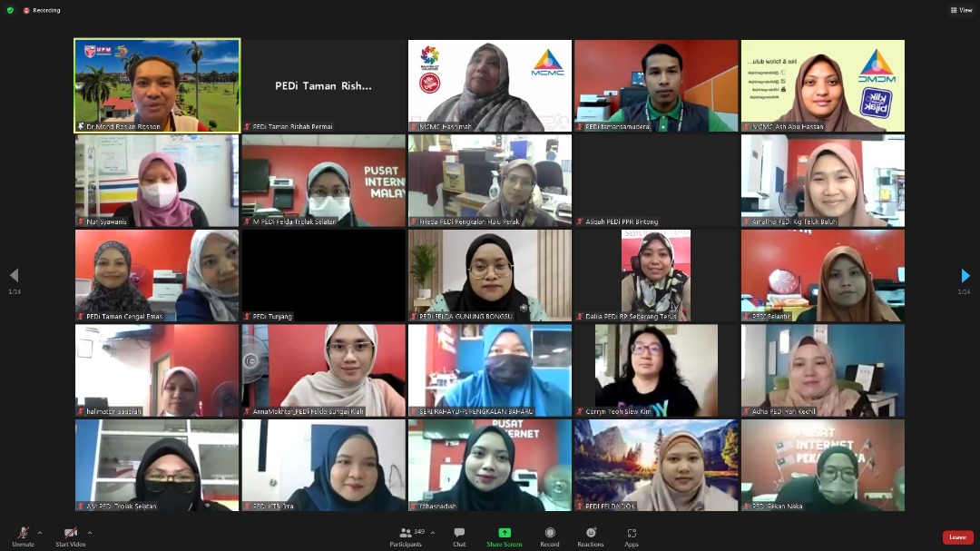Click the green encryption shield icon
Viewport: 980px width, 551px height.
10,10
